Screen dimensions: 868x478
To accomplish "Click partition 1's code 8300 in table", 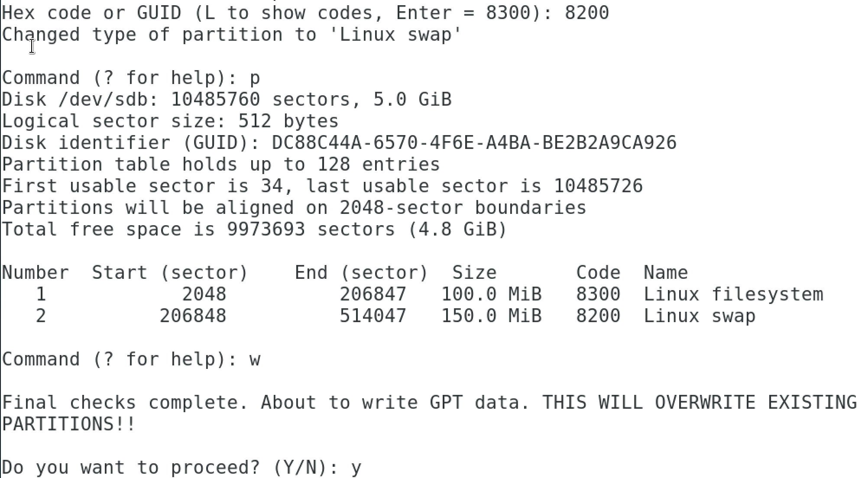I will [x=598, y=294].
